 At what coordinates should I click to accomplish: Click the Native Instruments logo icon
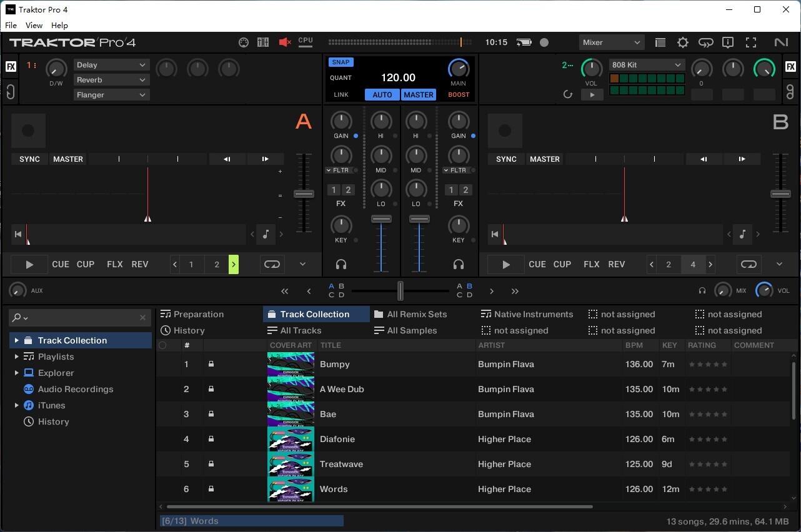781,42
